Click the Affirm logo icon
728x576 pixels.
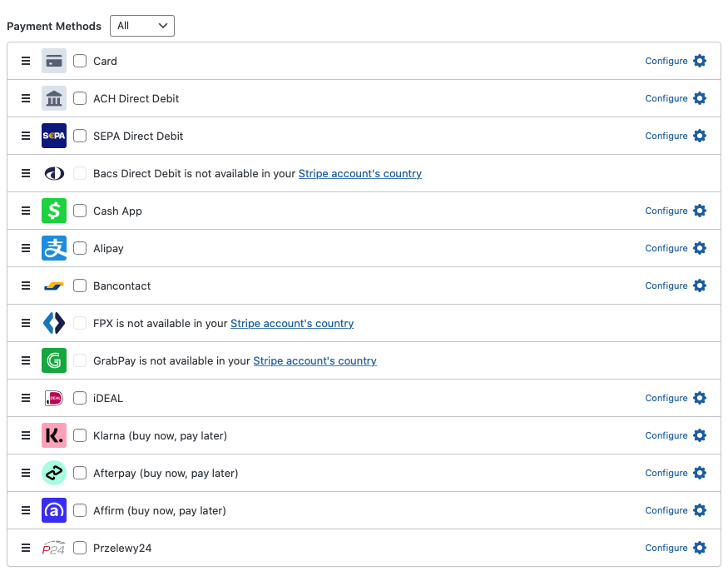click(x=54, y=510)
